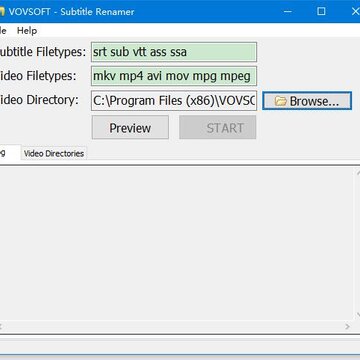Close the Subtitle Renamer window

[x=355, y=12]
